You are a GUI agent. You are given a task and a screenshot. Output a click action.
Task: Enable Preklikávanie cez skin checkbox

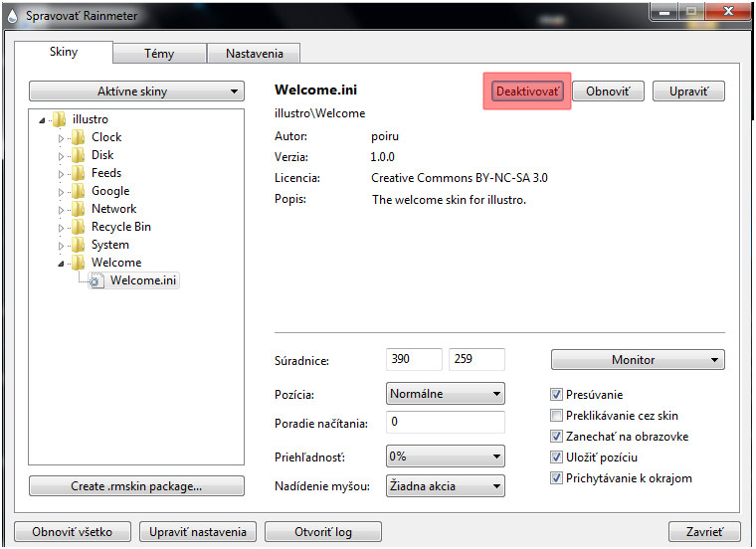[x=557, y=416]
